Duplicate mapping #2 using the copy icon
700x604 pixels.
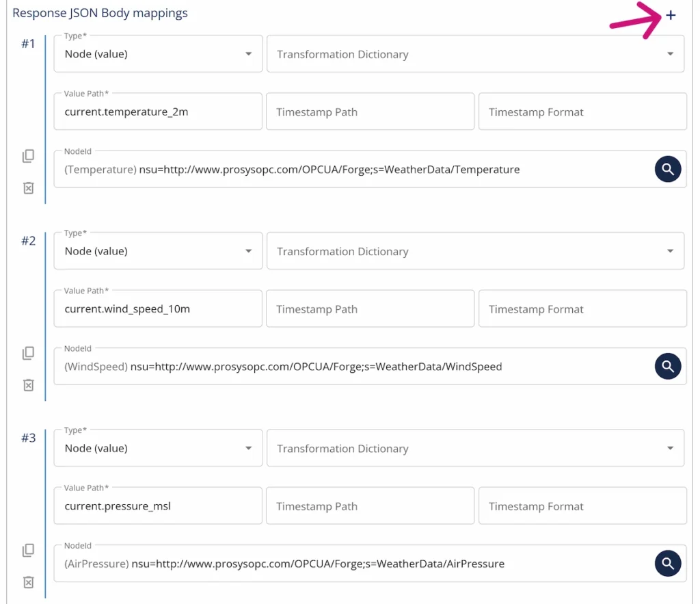[x=27, y=353]
